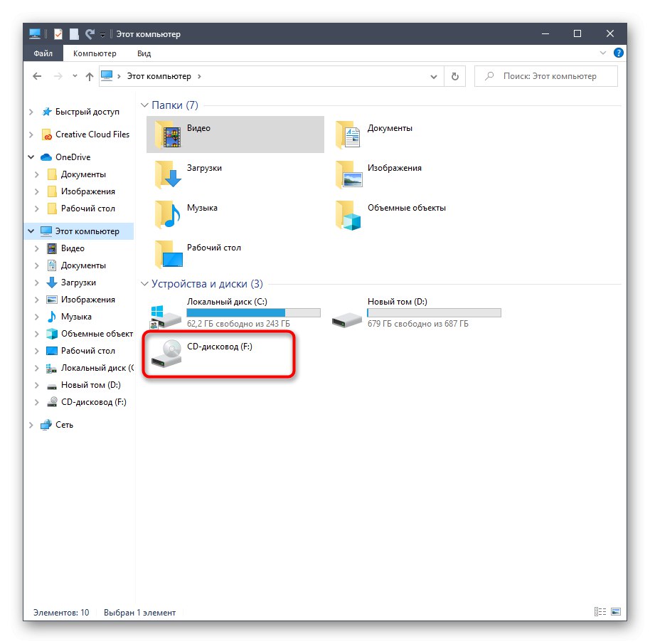Select Локальный диск (C:) drive icon
650x644 pixels.
pos(166,317)
